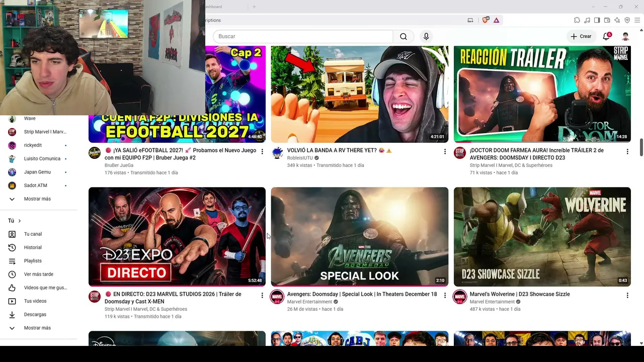Click the Crear button

pyautogui.click(x=581, y=36)
